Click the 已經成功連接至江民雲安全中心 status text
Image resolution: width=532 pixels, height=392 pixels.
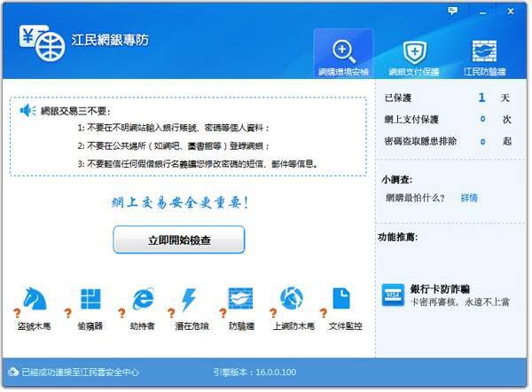(81, 373)
